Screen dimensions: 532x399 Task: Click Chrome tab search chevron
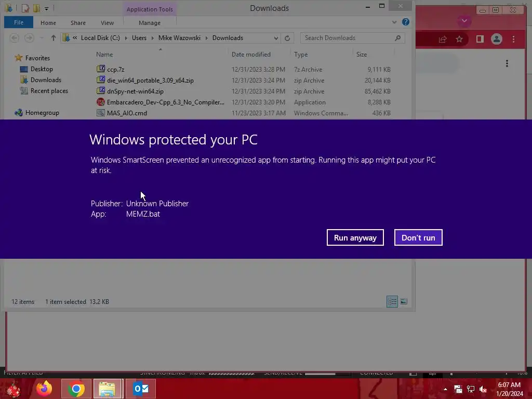(464, 21)
